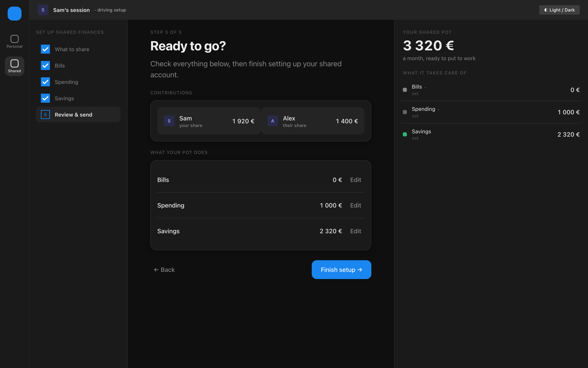Click the Sam's session title

71,10
